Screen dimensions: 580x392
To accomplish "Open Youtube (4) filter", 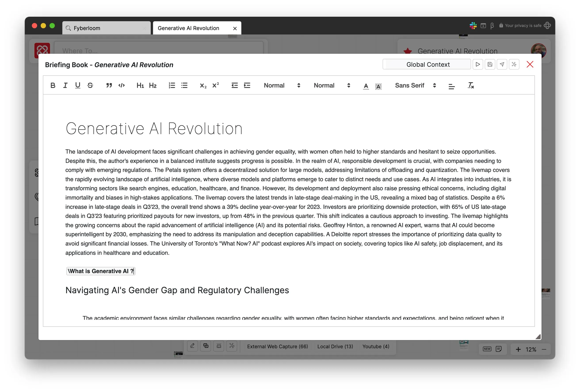I will (376, 346).
